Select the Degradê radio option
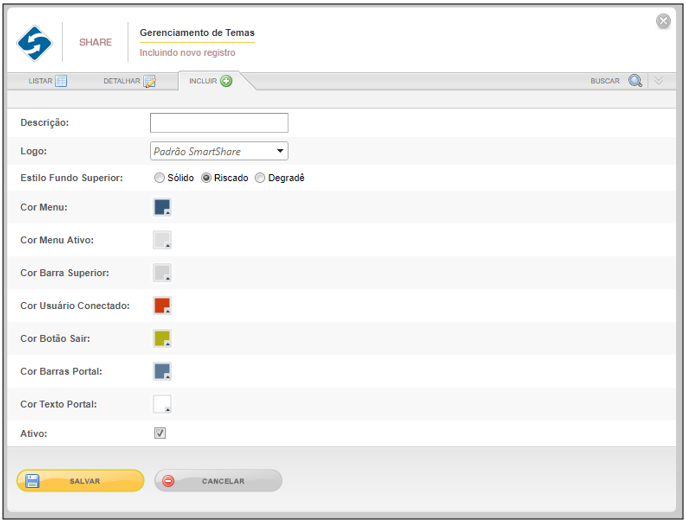686x522 pixels. tap(260, 178)
